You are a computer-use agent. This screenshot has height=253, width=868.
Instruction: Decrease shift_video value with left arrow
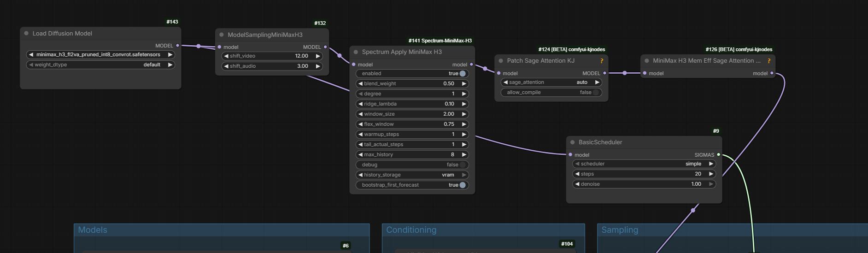(226, 56)
